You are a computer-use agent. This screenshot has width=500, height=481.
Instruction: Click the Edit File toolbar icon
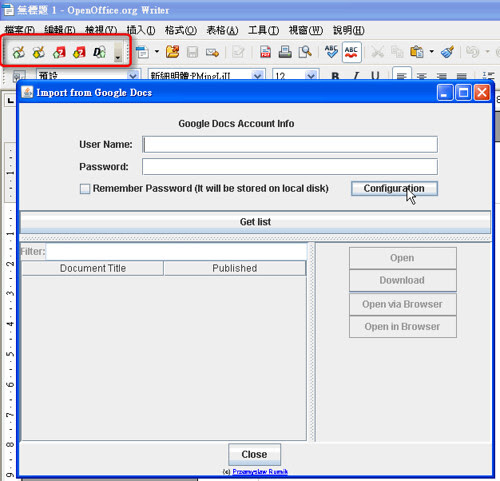[x=238, y=52]
